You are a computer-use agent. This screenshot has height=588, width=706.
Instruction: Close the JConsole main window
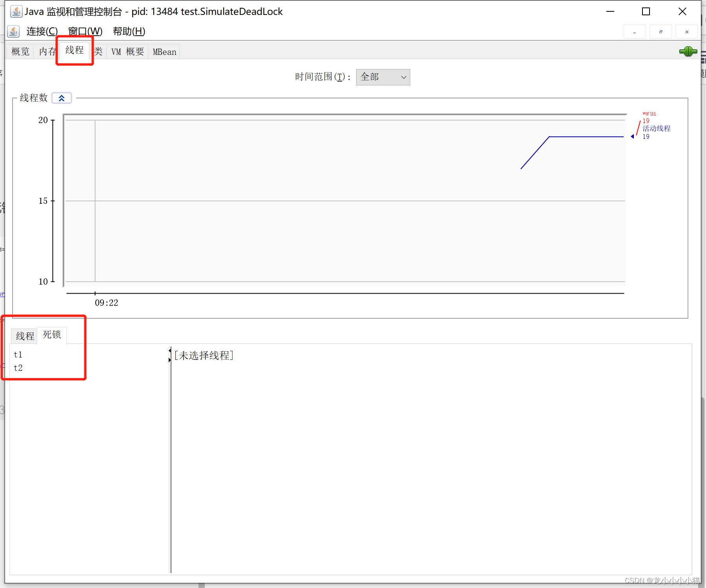[x=682, y=11]
